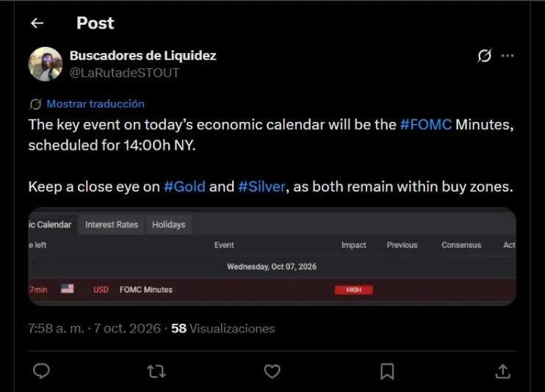Repost using the retweet arrows icon
Viewport: 545px width, 392px height.
[156, 371]
